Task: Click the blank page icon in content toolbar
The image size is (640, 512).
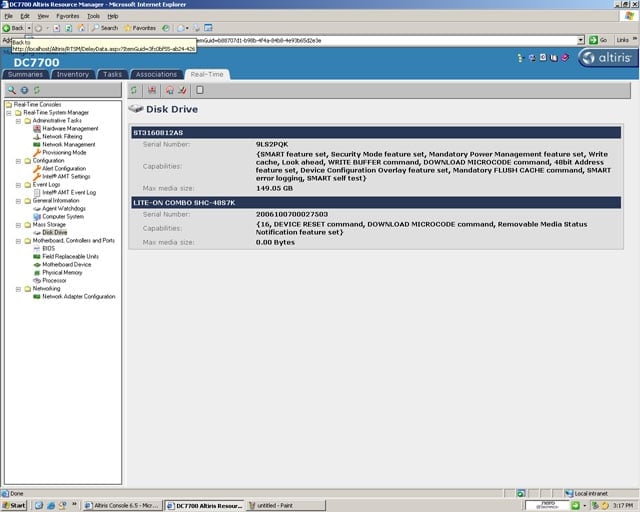Action: (200, 90)
